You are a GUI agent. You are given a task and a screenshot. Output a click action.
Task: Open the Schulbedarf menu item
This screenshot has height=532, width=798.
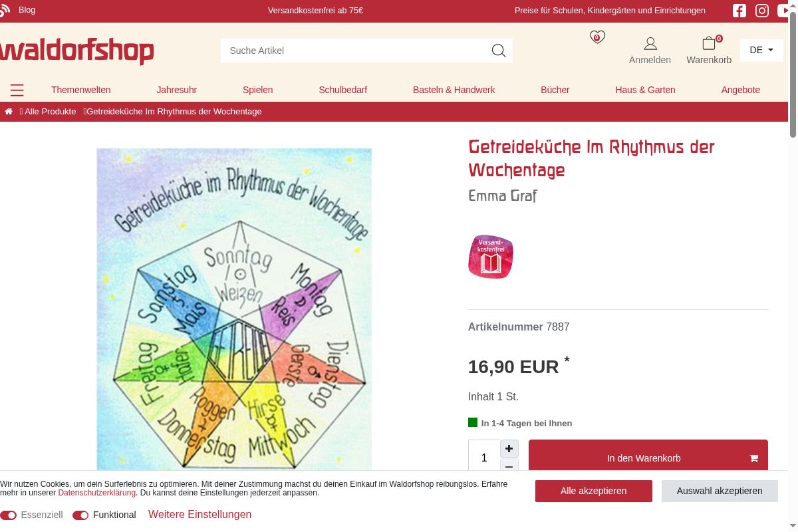point(342,90)
